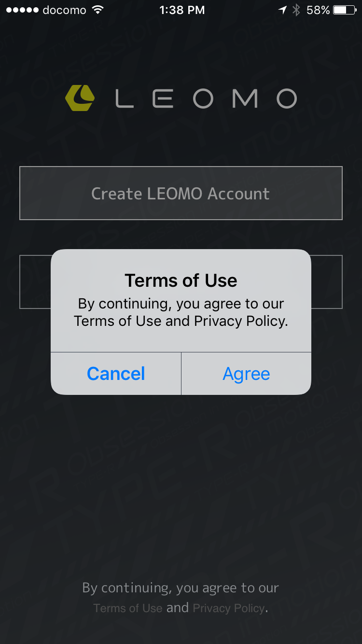Tap the location services arrow icon
This screenshot has height=644, width=362.
[x=282, y=10]
